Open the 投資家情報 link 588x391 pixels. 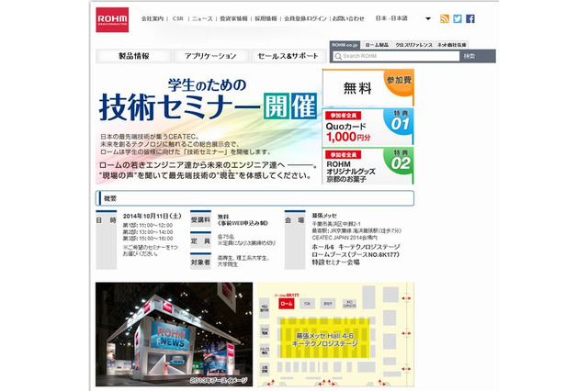[233, 18]
